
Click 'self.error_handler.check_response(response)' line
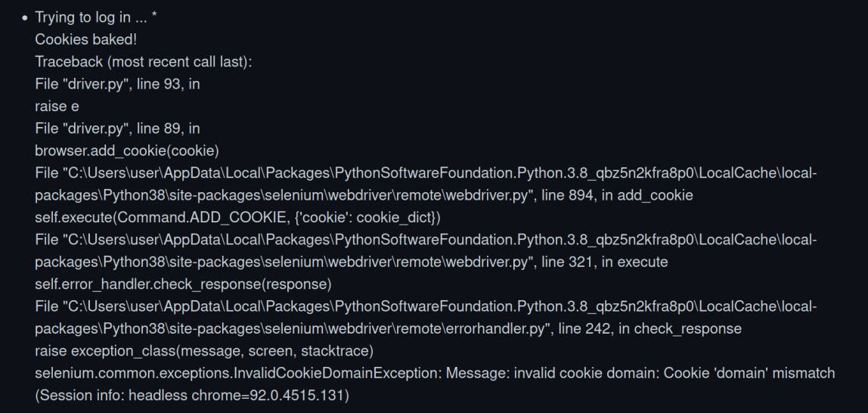click(183, 284)
